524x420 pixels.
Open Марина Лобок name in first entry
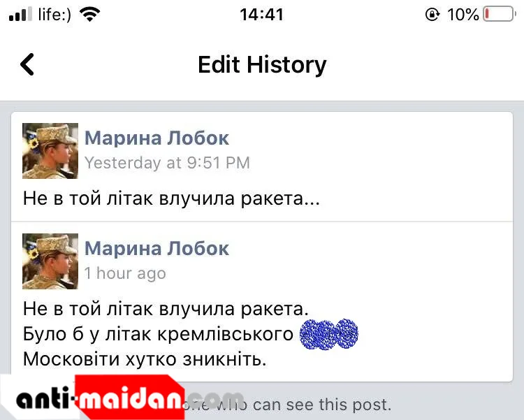pos(157,138)
